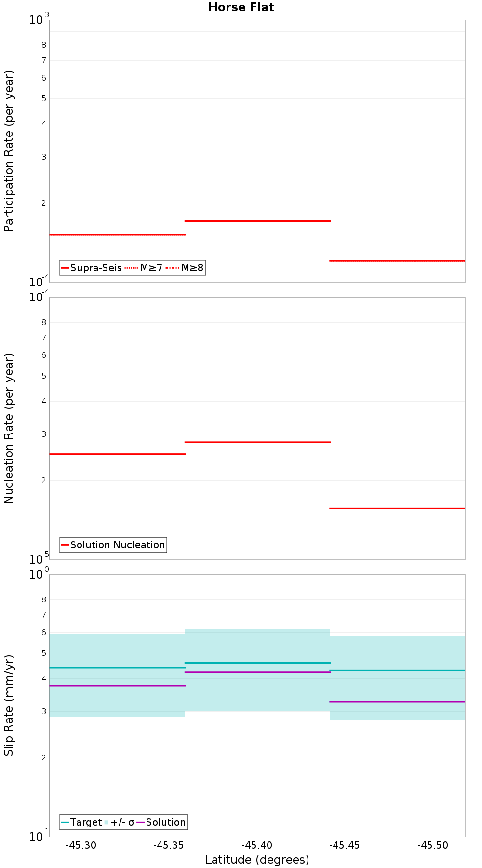
Task: Click the Horse Flat chart title
Action: tap(241, 7)
